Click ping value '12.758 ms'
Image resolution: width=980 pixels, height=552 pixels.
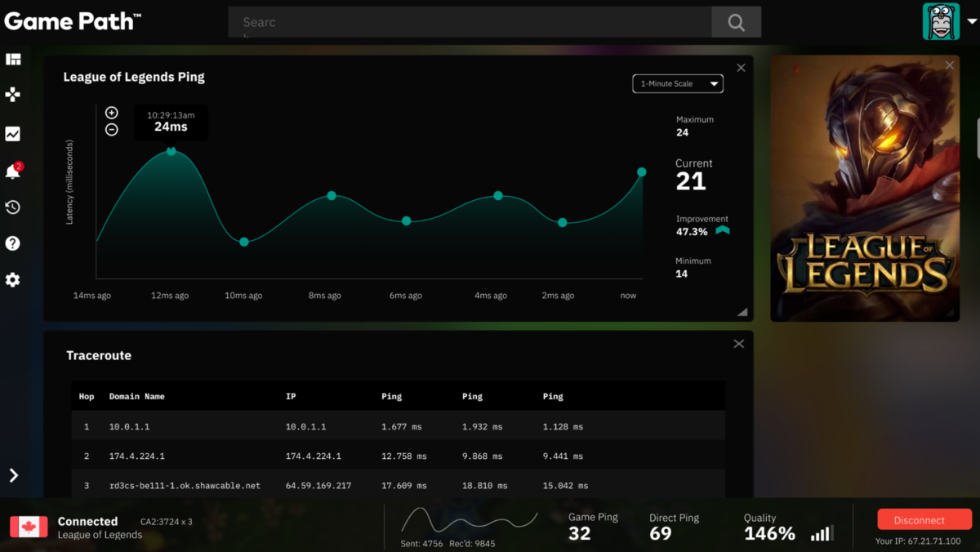point(404,456)
